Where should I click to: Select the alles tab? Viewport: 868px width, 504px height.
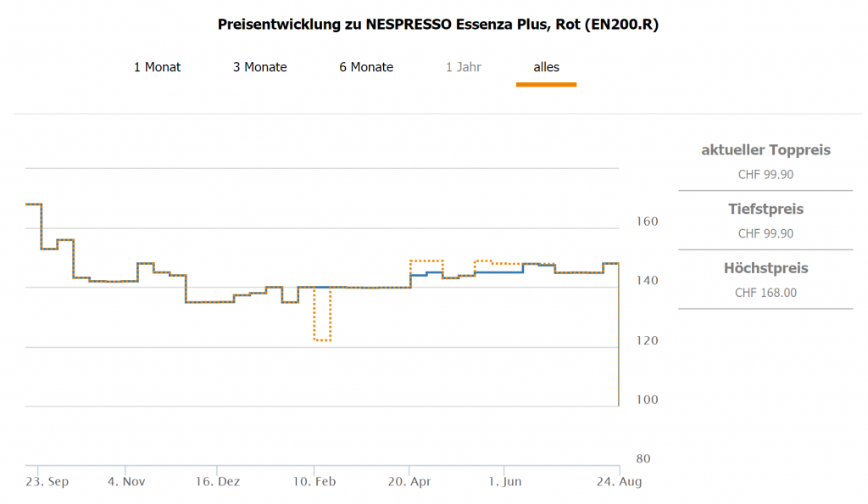pyautogui.click(x=546, y=67)
